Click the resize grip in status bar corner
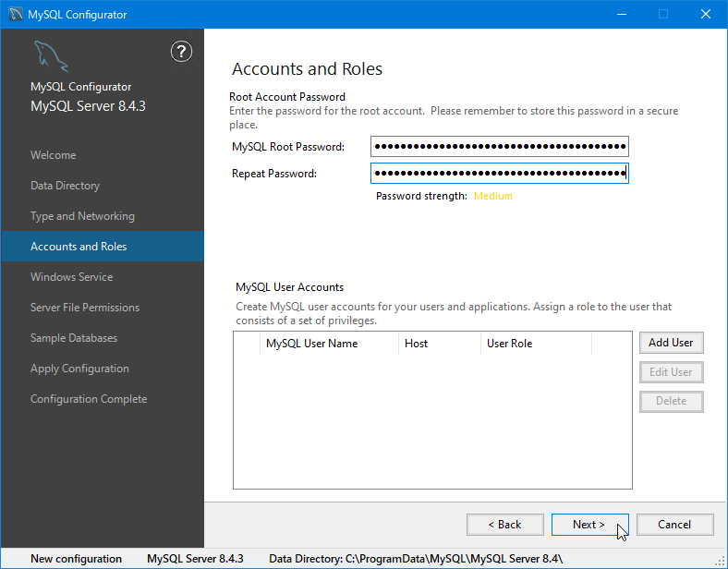 tap(720, 561)
